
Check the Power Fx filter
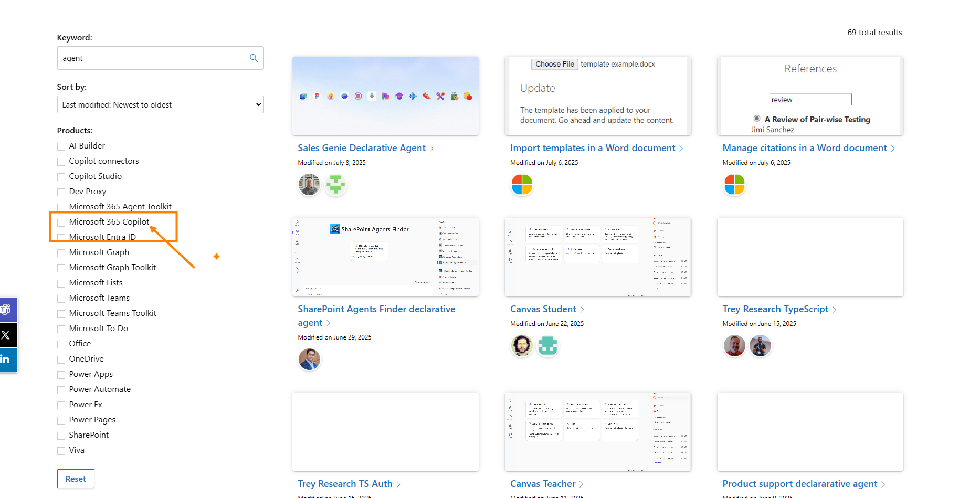point(61,405)
